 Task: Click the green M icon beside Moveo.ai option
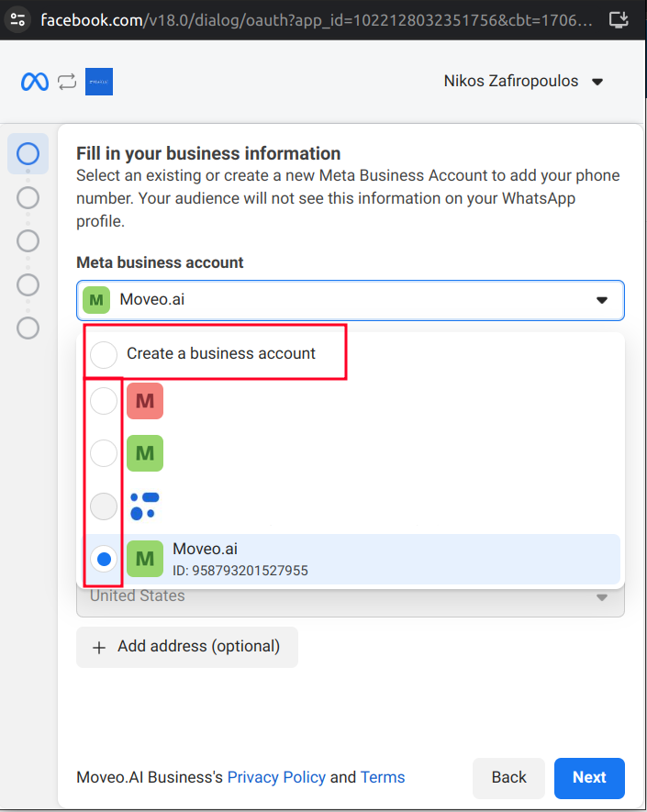[144, 559]
